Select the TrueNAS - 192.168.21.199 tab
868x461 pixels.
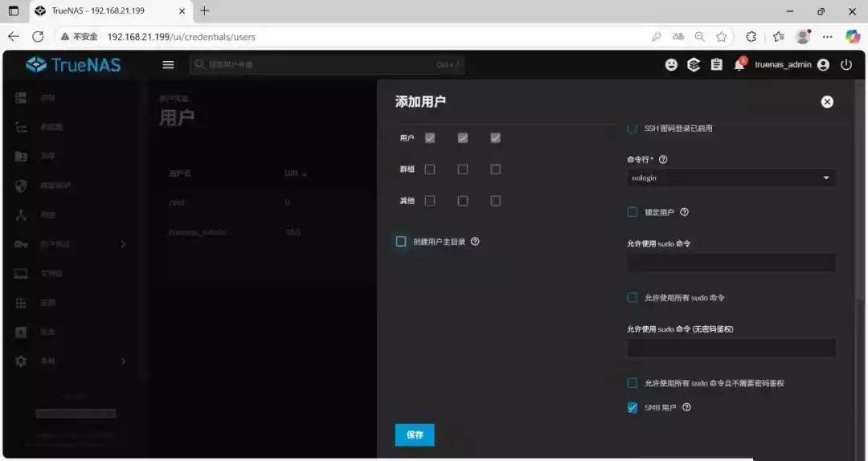(111, 11)
